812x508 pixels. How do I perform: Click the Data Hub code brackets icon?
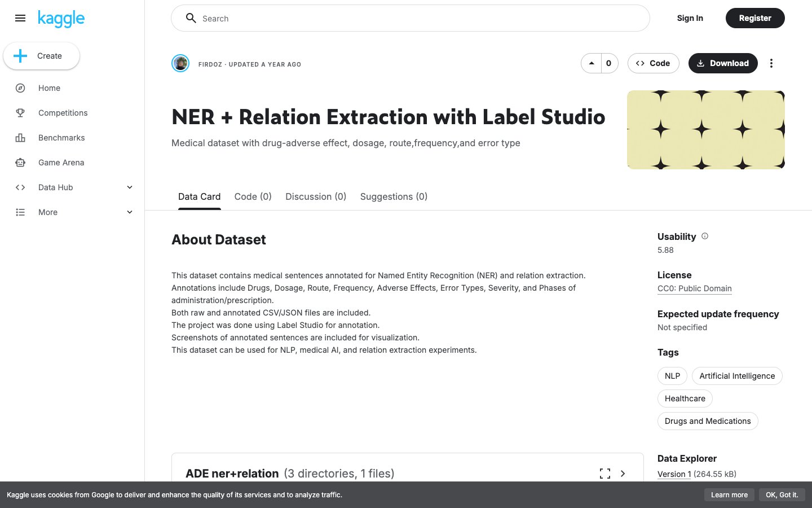(20, 187)
